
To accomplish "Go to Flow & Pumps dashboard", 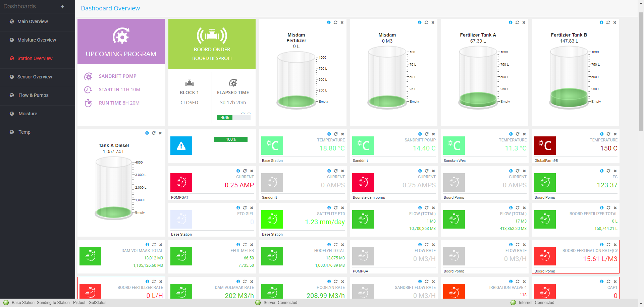I will pos(34,95).
